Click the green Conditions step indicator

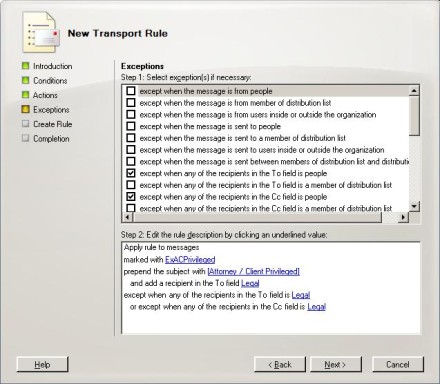click(x=25, y=80)
